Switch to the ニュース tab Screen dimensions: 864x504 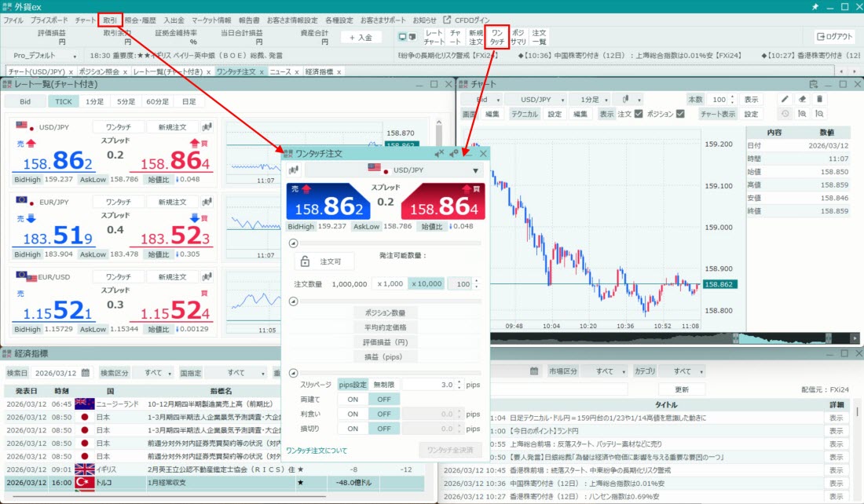coord(280,71)
